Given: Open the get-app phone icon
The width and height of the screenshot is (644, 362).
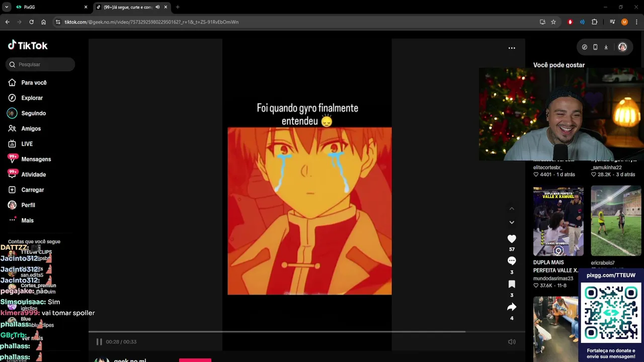Looking at the screenshot, I should 595,47.
